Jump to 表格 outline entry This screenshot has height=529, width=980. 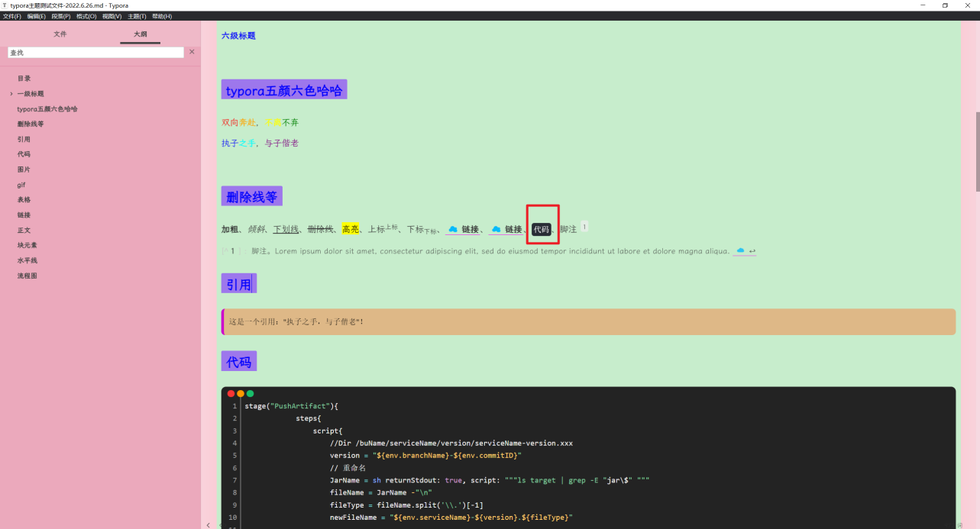point(24,200)
